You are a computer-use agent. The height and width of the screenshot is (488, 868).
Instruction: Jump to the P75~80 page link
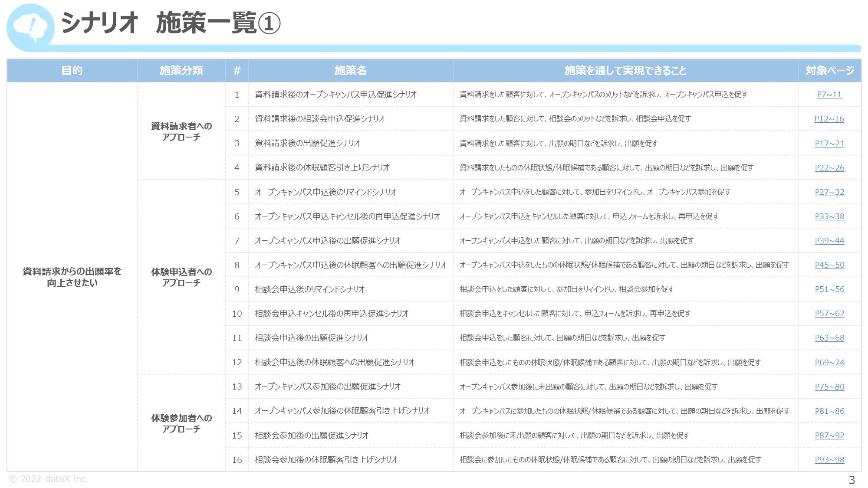(x=829, y=386)
